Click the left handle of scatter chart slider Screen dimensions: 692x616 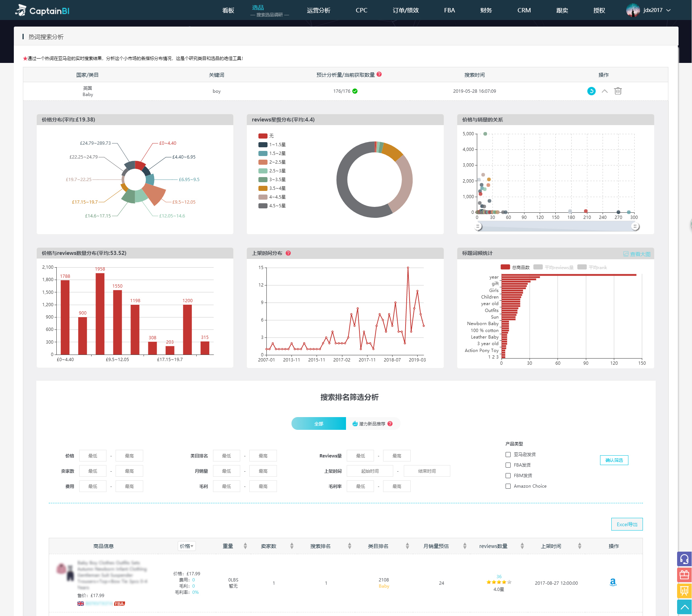[x=478, y=227]
